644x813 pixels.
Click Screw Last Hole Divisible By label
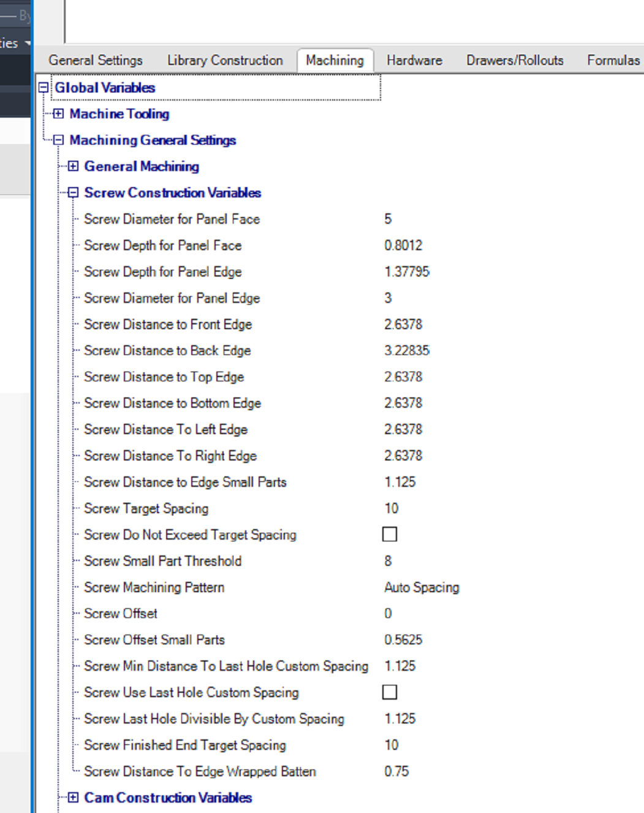pos(214,719)
